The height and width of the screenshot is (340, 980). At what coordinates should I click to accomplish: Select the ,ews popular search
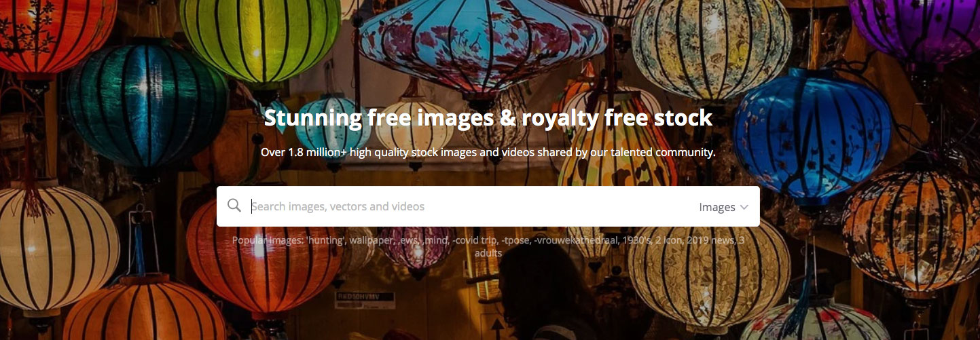407,240
